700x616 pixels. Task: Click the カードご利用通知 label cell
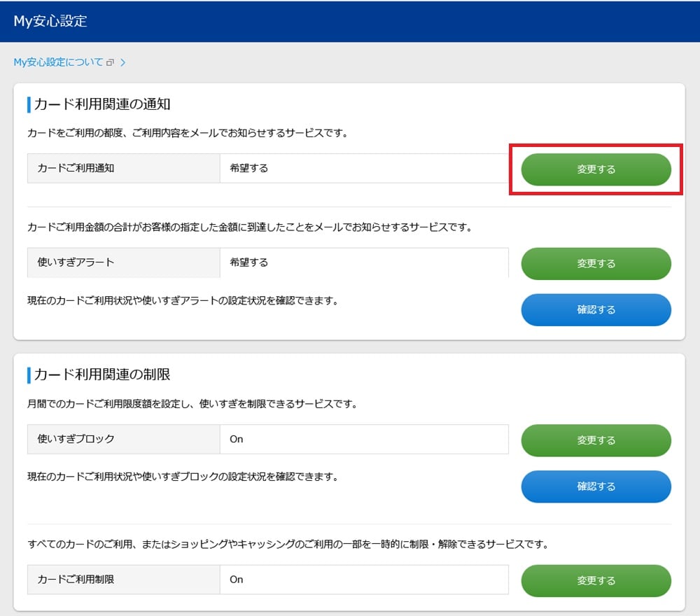pyautogui.click(x=124, y=168)
